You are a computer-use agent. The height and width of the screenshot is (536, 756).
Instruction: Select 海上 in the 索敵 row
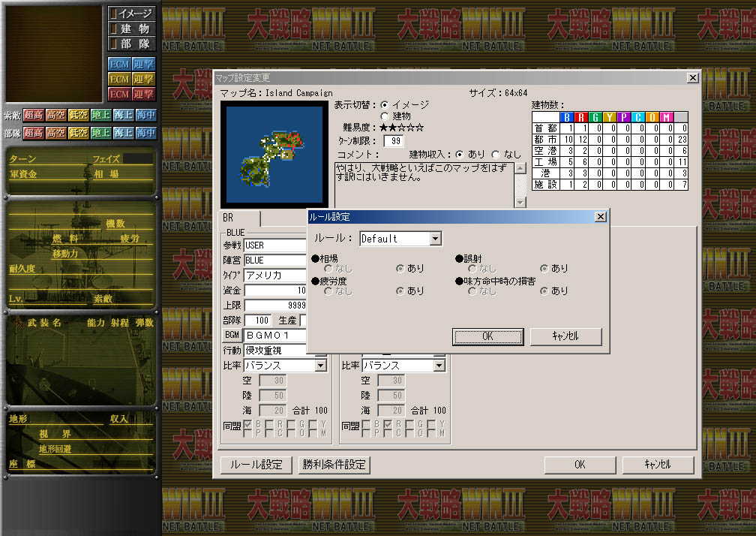point(123,115)
